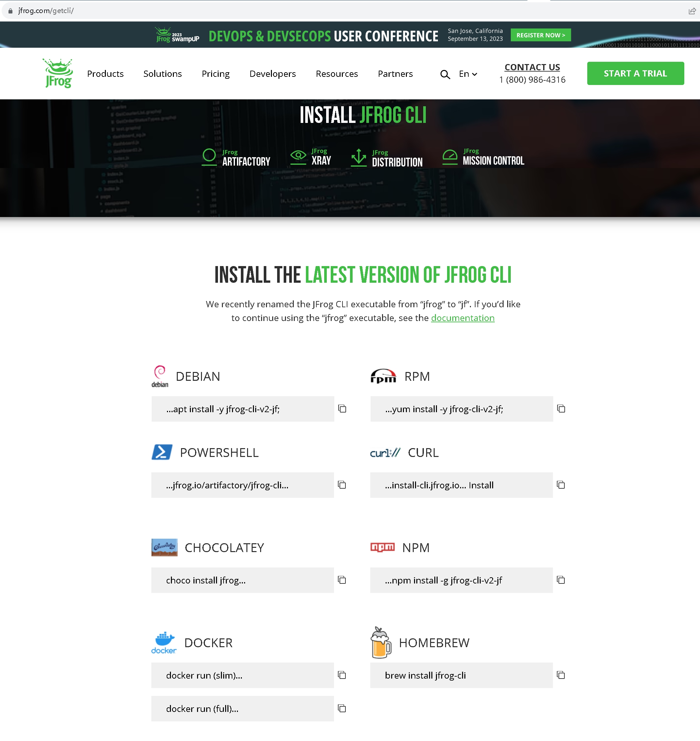Click the RPM logo icon
The image size is (700, 741).
tap(383, 376)
